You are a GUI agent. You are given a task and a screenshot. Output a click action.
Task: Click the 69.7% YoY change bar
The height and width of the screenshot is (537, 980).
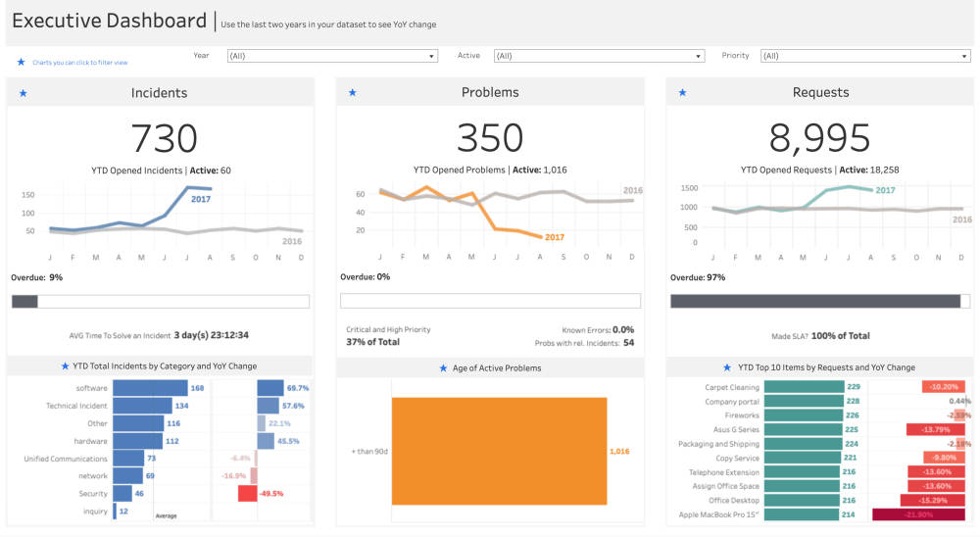(270, 388)
